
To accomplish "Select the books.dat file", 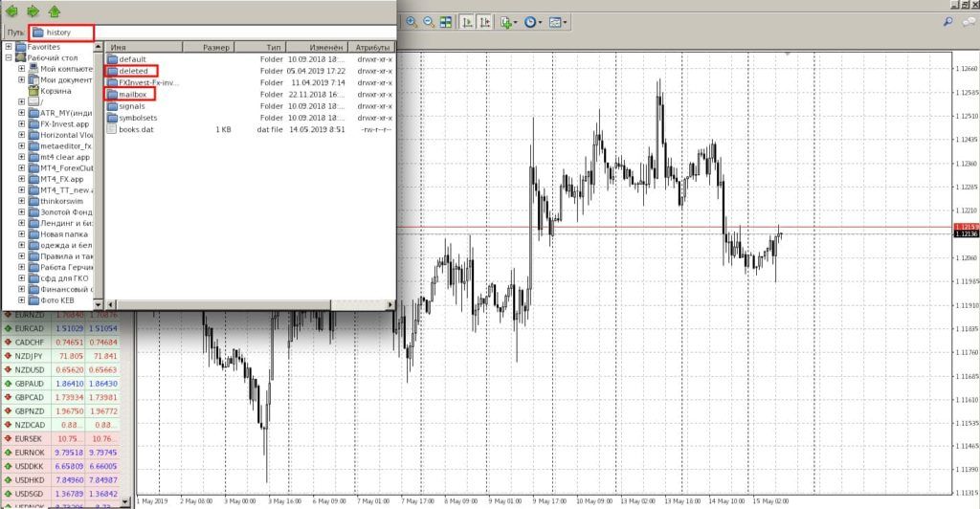I will pos(138,129).
